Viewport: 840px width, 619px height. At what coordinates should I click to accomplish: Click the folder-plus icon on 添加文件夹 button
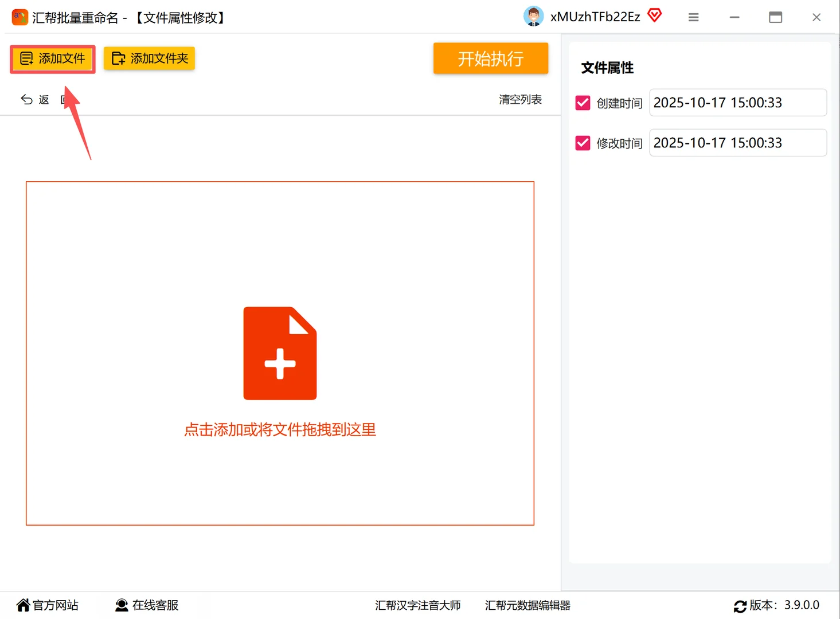pos(119,58)
